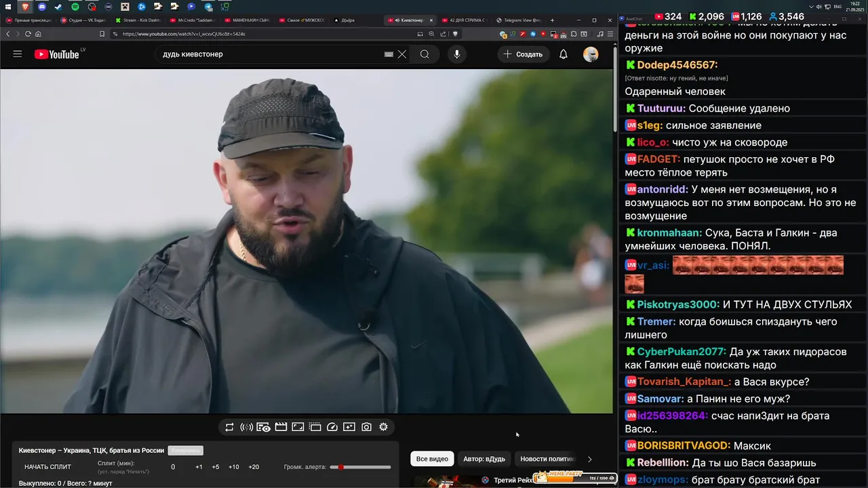Image resolution: width=868 pixels, height=488 pixels.
Task: Click the Brave shield icon in the address bar
Action: (456, 33)
